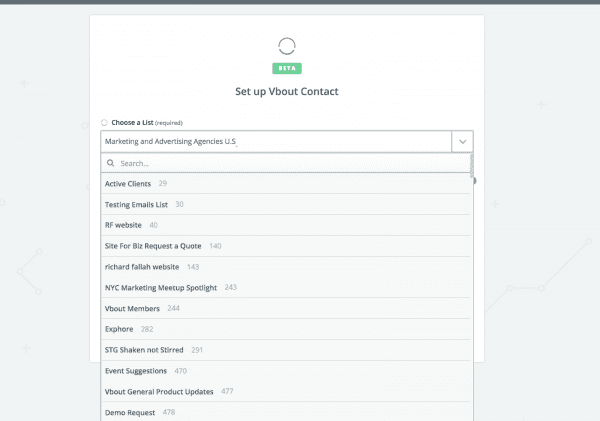Click the search magnifier icon

(x=111, y=163)
